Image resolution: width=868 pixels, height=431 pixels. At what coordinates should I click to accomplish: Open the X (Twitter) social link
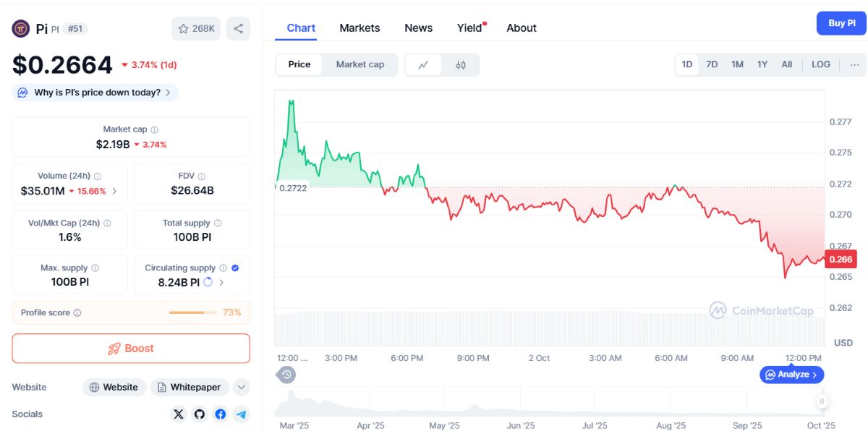tap(179, 414)
